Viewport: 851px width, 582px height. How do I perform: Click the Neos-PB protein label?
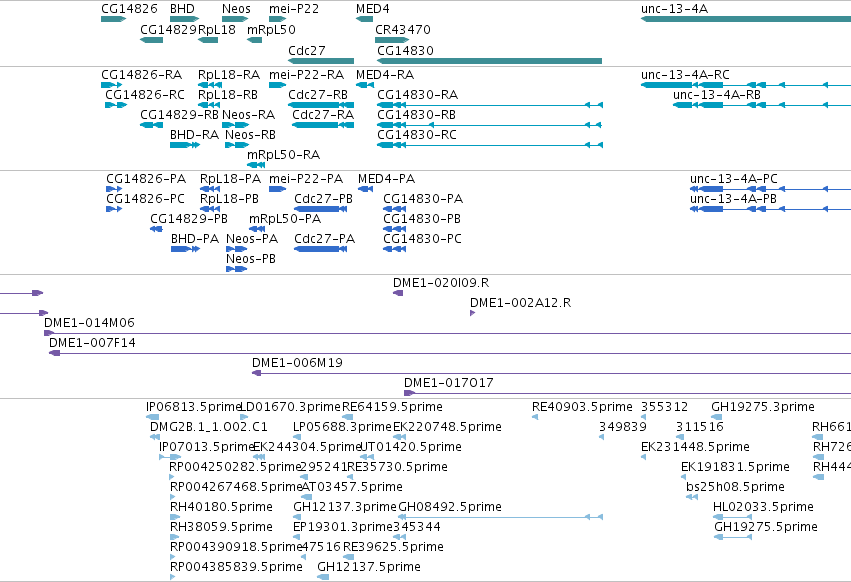tap(251, 258)
